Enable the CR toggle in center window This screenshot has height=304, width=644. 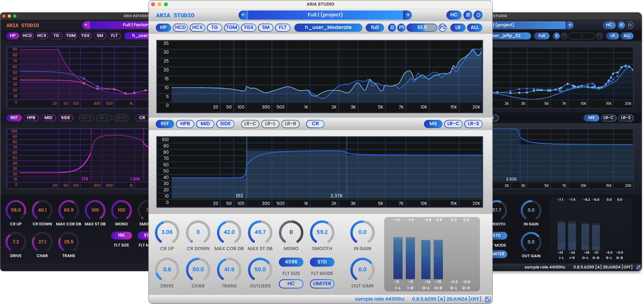pos(315,124)
